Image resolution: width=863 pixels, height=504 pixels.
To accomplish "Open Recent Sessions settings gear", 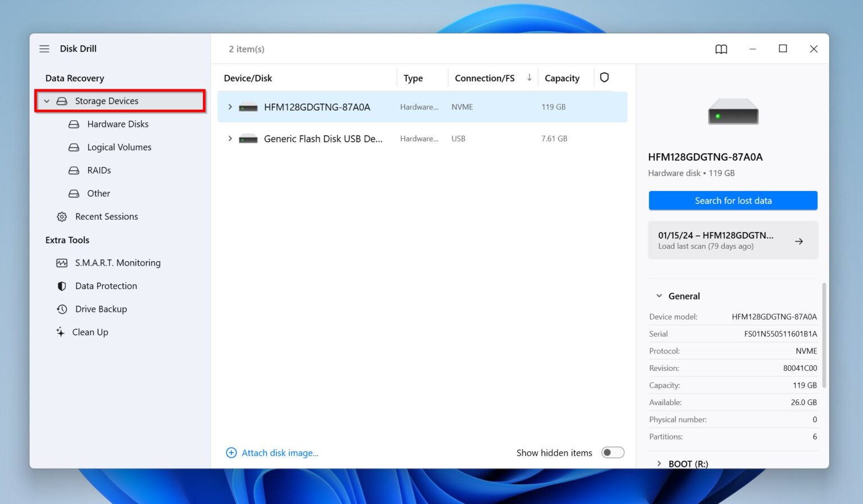I will click(61, 216).
